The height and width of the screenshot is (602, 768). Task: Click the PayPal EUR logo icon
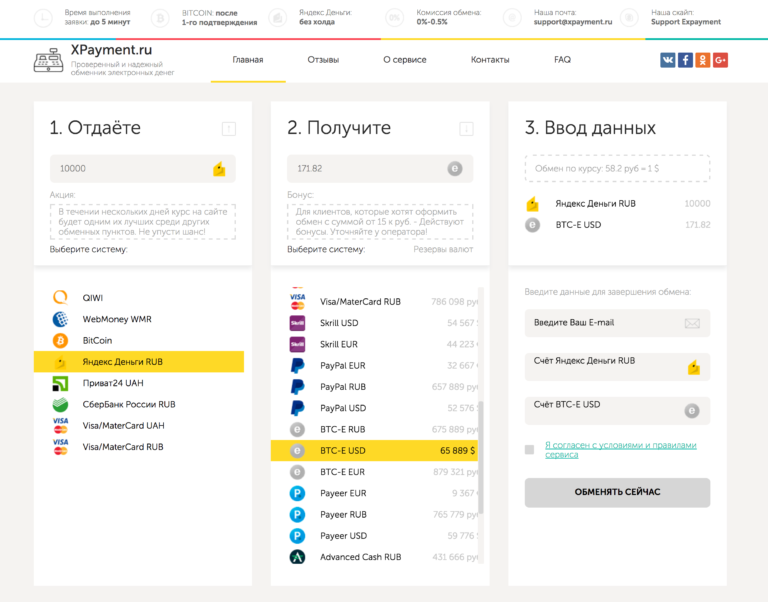pos(297,365)
